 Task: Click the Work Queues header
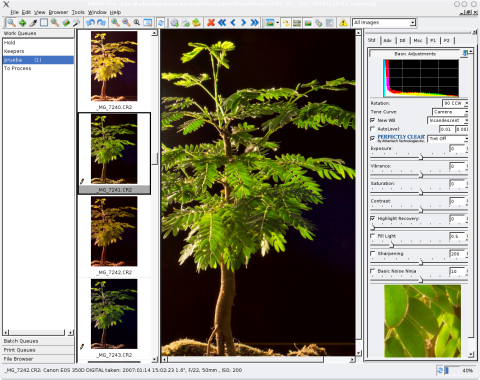(x=38, y=33)
